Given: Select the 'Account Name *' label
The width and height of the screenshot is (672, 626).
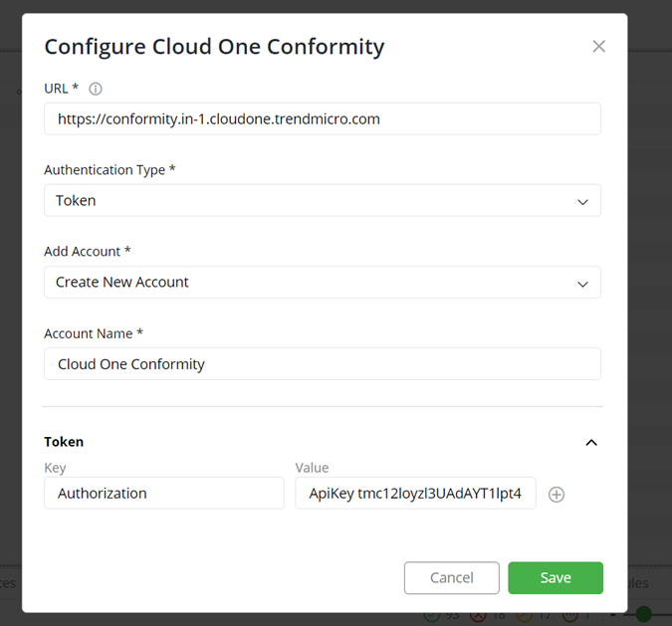Looking at the screenshot, I should pos(94,333).
